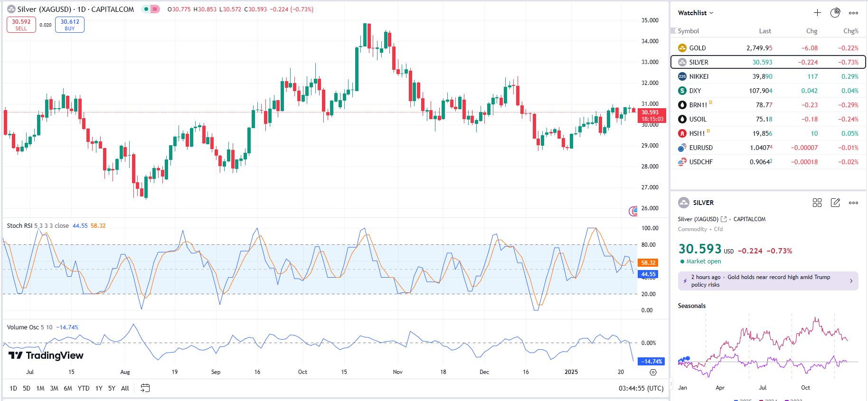Expand the Watchlist dropdown
868x401 pixels.
pyautogui.click(x=696, y=13)
